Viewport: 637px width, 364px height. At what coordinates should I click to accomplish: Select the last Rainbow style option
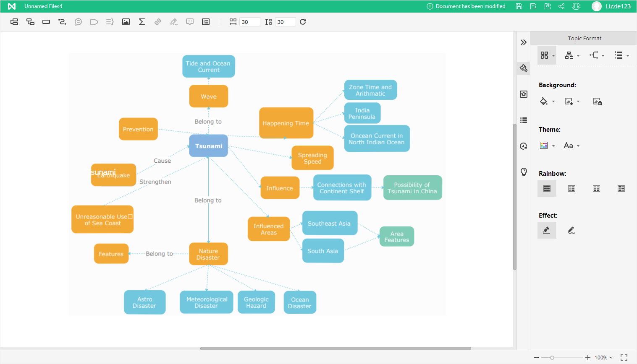tap(621, 189)
